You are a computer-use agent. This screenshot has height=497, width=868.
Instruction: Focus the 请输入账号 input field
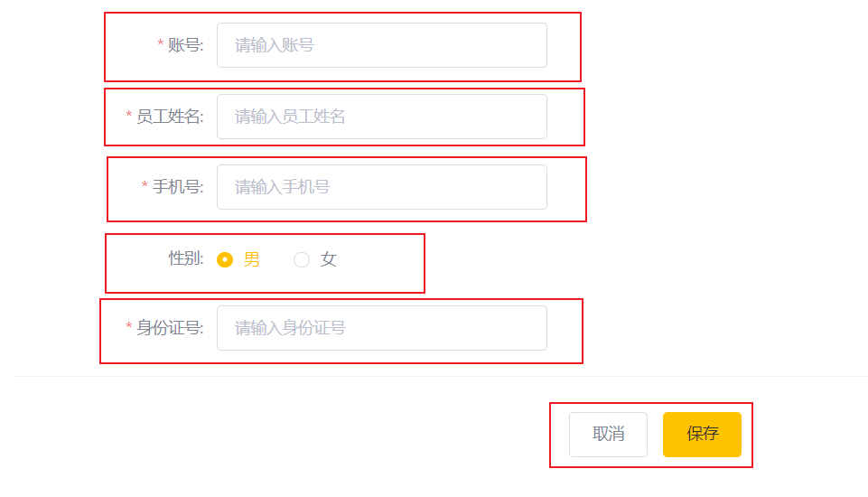pos(382,45)
